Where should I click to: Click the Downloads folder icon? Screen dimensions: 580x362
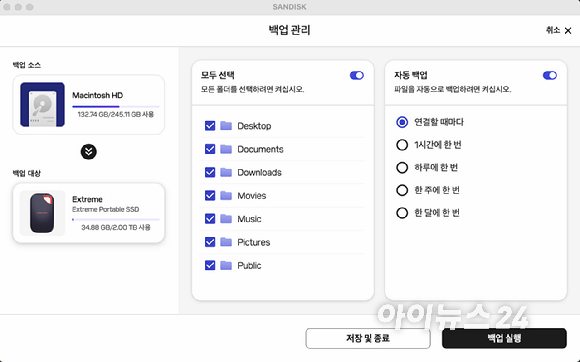pos(226,172)
